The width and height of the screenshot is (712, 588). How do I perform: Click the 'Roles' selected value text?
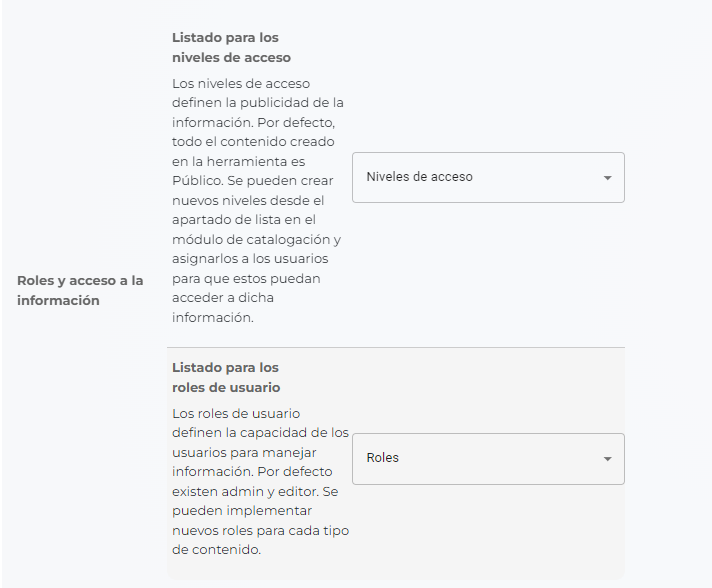[382, 458]
